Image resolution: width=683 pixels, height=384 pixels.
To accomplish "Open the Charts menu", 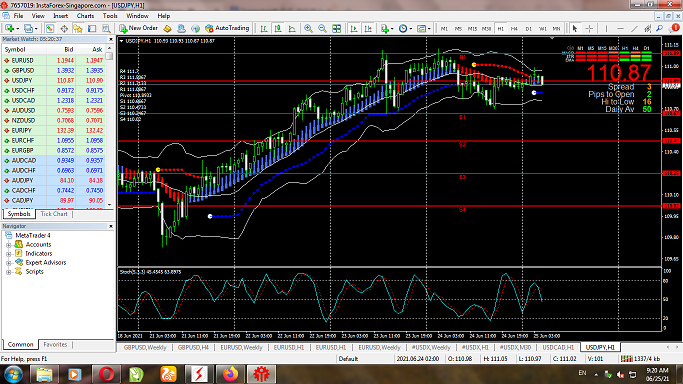I will tap(85, 16).
